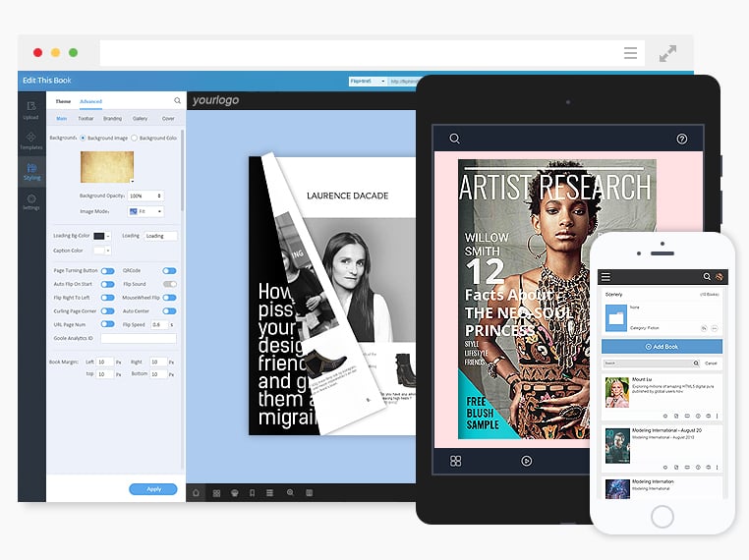Viewport: 749px width, 560px height.
Task: Toggle the QRCode switch
Action: 169,270
